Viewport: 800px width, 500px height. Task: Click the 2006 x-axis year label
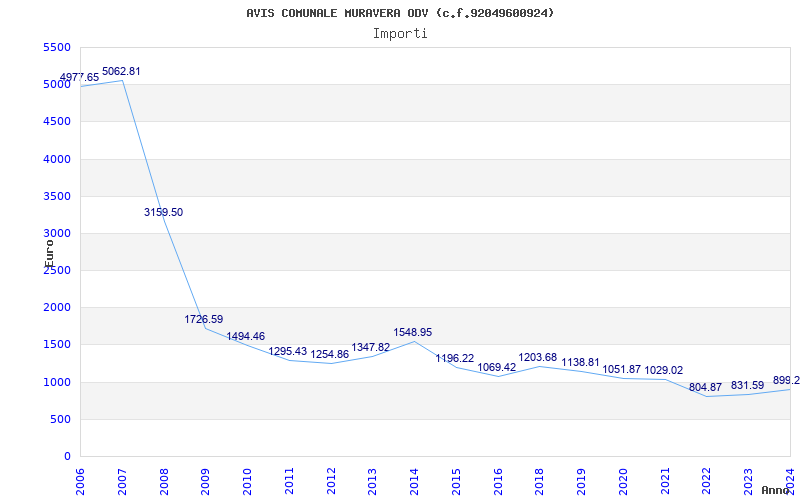80,481
